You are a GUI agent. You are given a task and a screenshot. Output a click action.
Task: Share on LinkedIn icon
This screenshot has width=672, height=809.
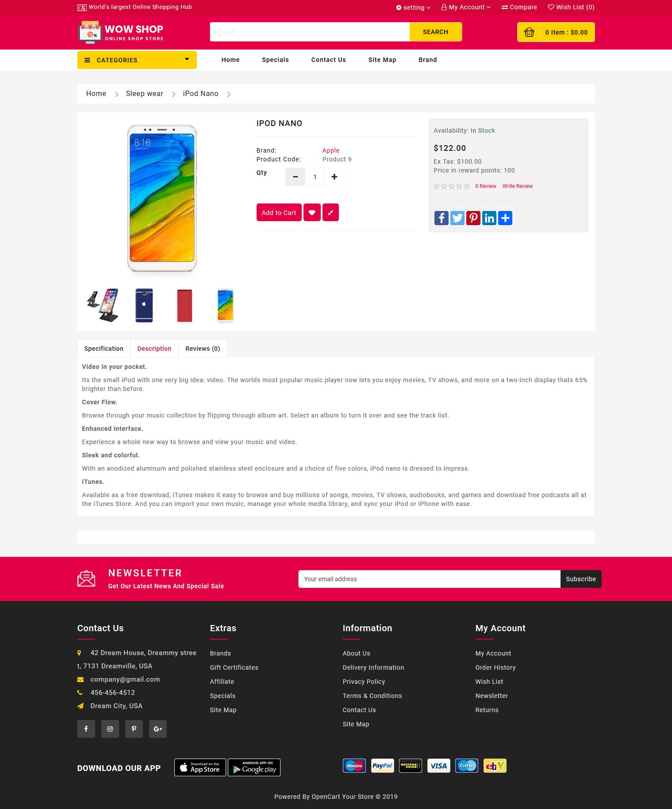click(x=489, y=218)
